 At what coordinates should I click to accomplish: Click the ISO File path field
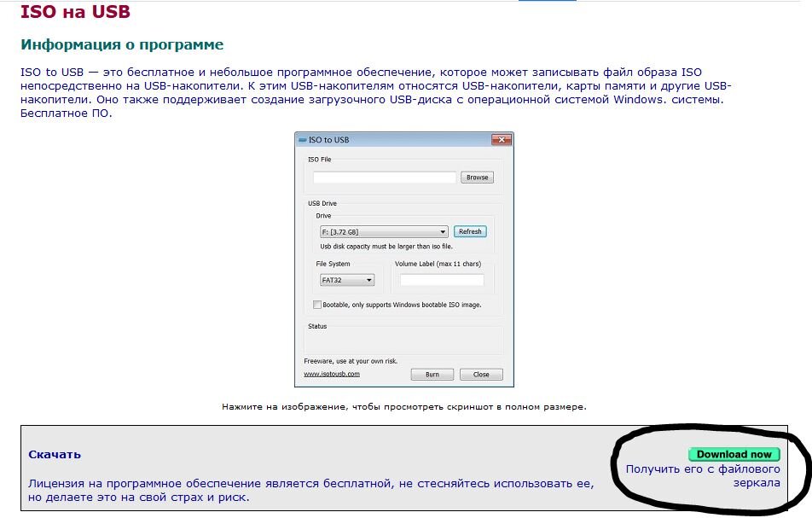(382, 178)
